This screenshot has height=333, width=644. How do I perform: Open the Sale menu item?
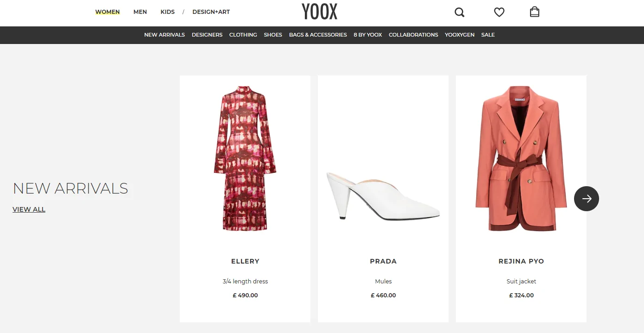[488, 35]
